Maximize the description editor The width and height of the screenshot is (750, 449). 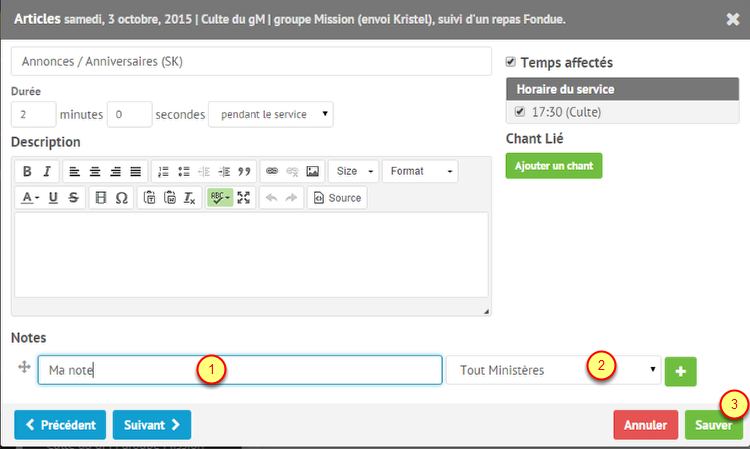[243, 197]
